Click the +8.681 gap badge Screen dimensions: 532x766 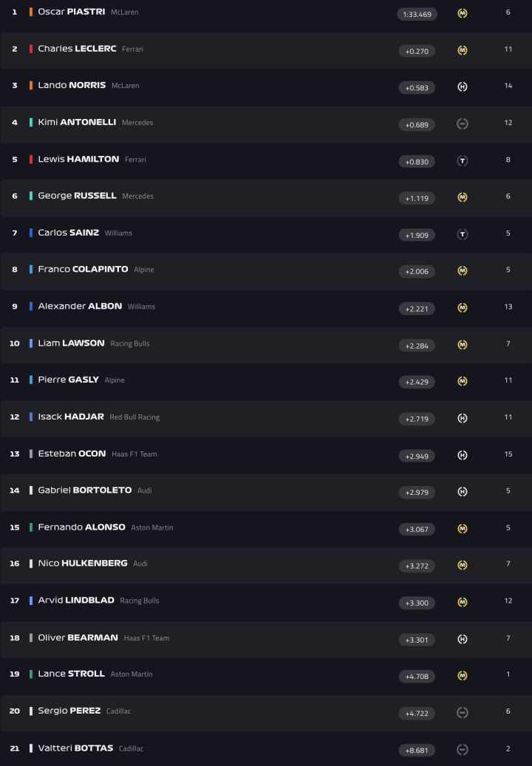coord(417,750)
